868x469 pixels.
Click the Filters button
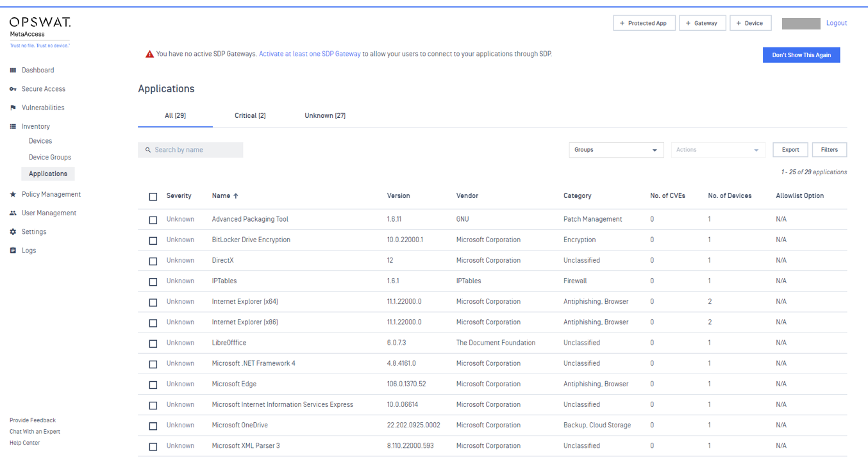point(830,150)
